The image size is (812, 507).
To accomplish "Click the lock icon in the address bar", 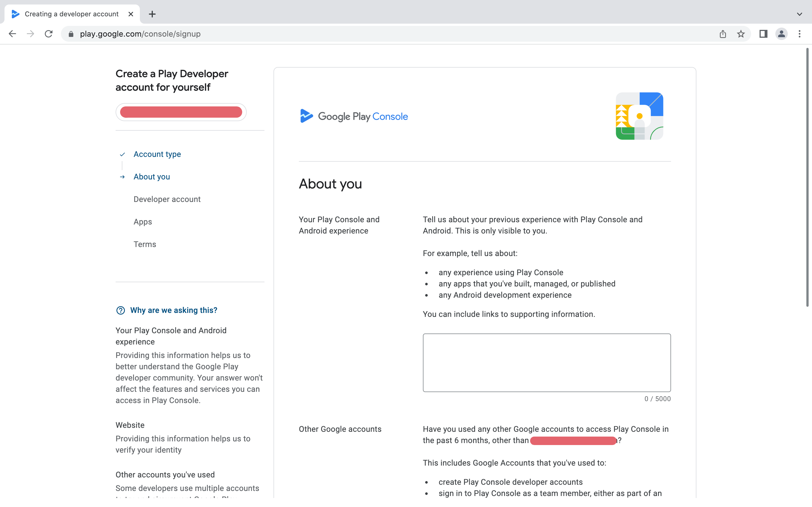I will click(71, 34).
